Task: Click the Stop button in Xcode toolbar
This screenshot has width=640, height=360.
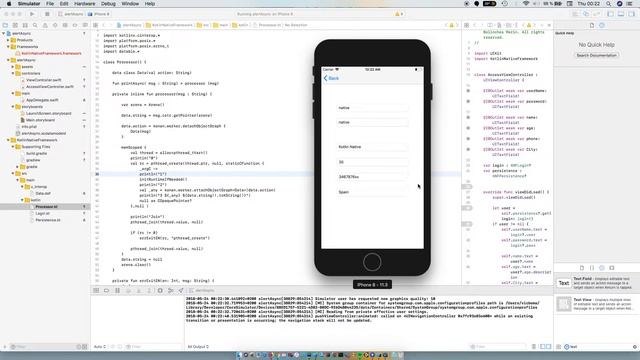Action: (x=47, y=14)
